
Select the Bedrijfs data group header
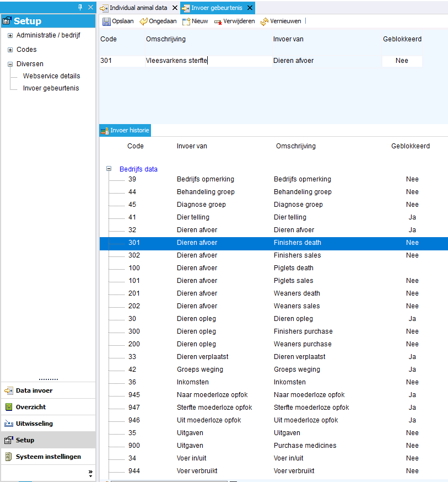[138, 169]
